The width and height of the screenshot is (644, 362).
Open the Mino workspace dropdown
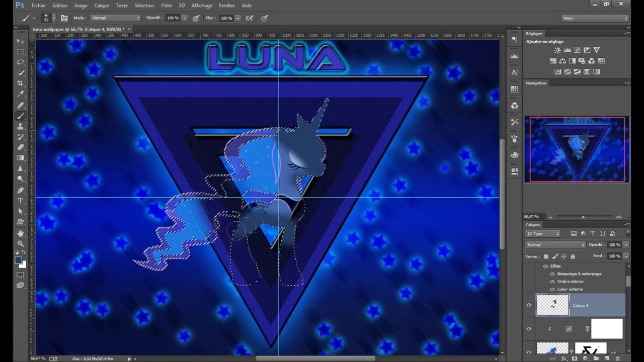click(595, 18)
